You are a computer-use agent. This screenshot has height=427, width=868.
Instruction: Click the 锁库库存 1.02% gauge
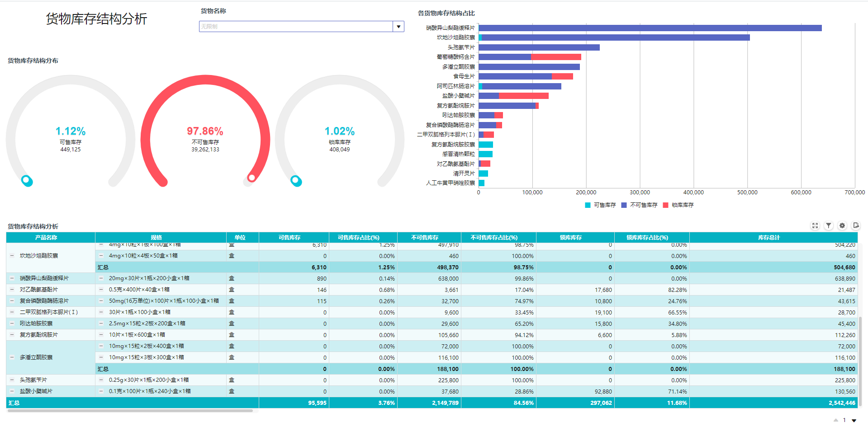(x=340, y=131)
